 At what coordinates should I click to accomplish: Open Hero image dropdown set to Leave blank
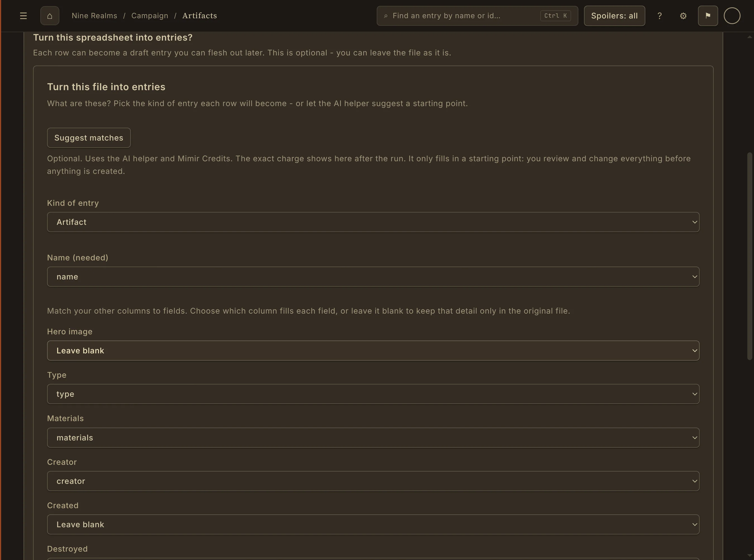point(373,351)
